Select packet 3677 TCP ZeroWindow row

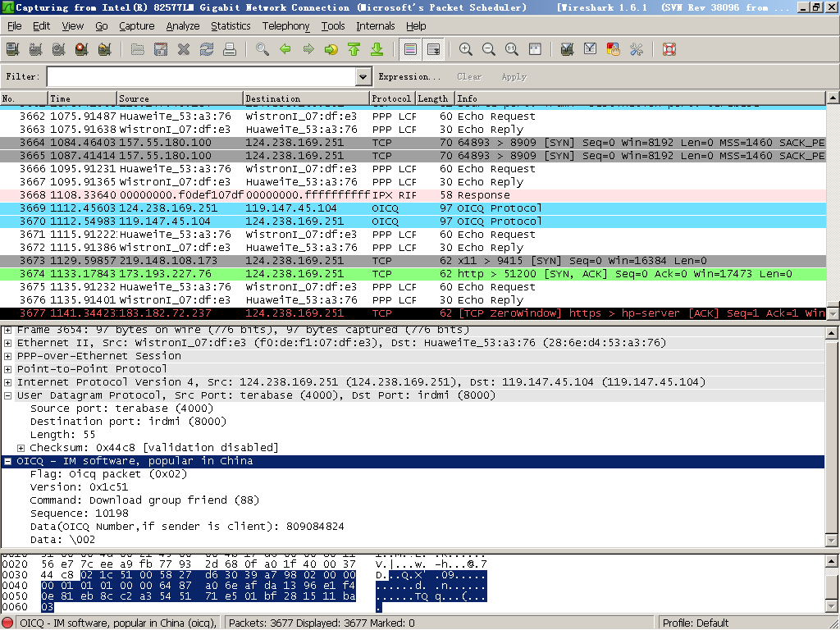413,313
